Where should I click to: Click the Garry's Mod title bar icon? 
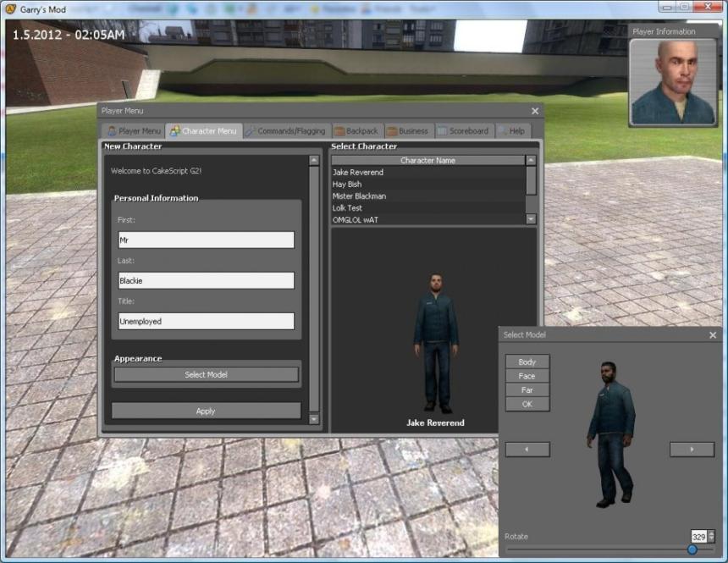point(10,8)
